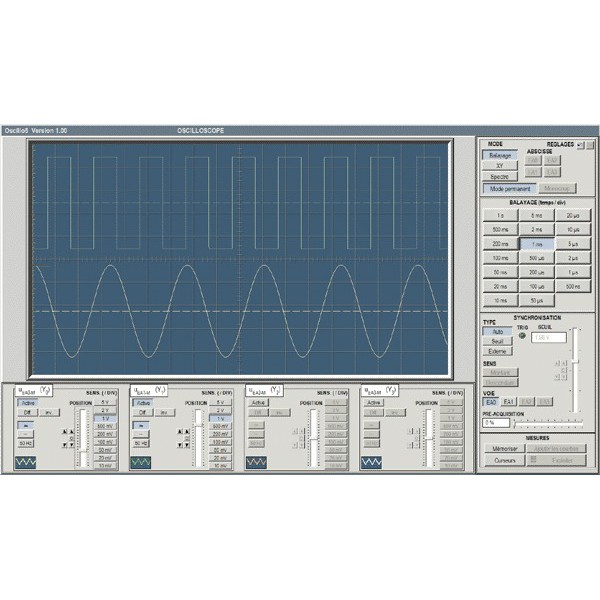
Task: Toggle Active on channel Y1
Action: point(143,403)
